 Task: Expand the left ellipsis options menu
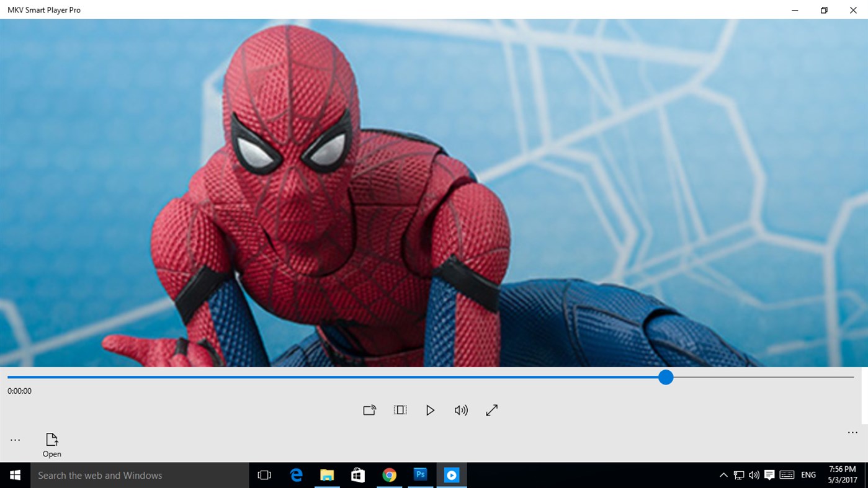pos(15,439)
